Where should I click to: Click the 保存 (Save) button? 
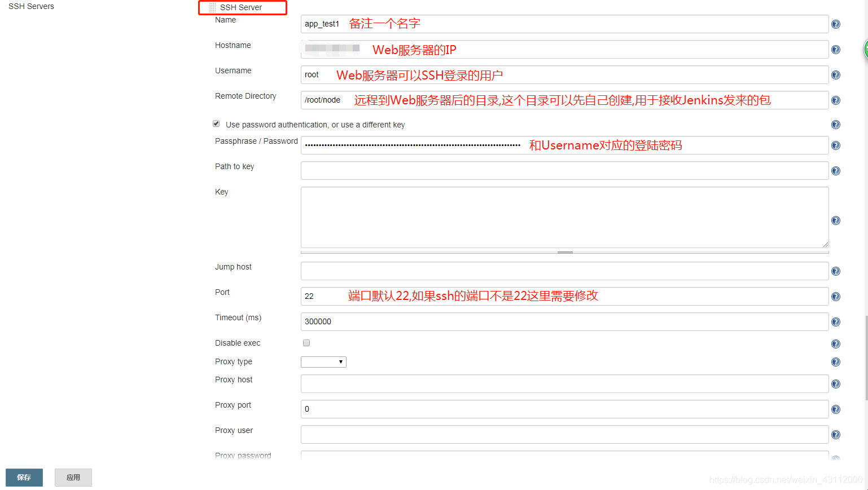24,478
